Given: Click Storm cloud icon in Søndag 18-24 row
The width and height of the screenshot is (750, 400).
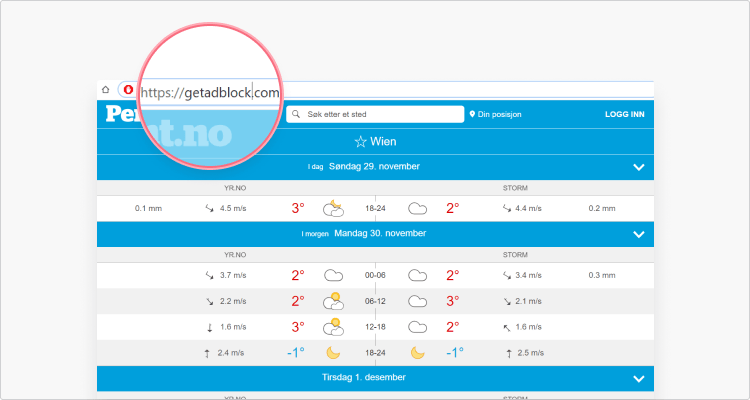Looking at the screenshot, I should [x=417, y=209].
